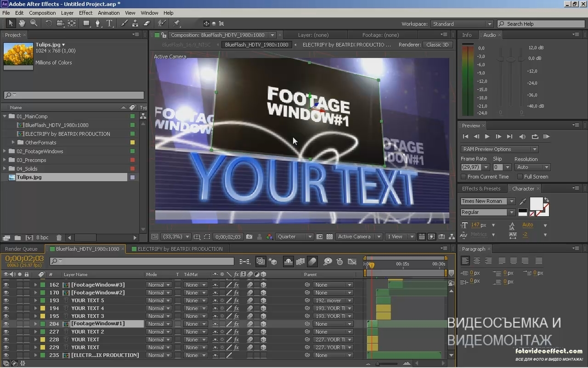
Task: Select the Rotation tool
Action: 48,23
